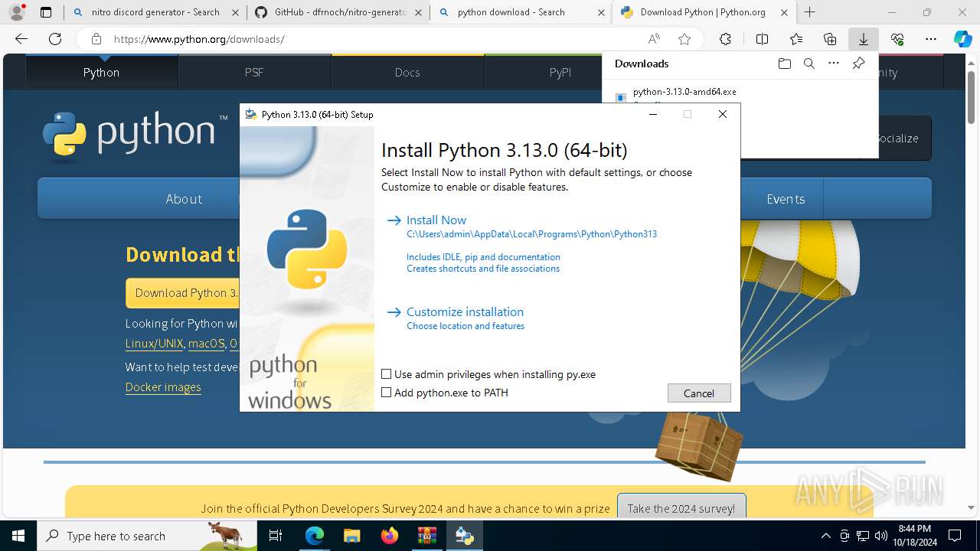Reload the python.org page
The image size is (980, 551).
pos(55,39)
